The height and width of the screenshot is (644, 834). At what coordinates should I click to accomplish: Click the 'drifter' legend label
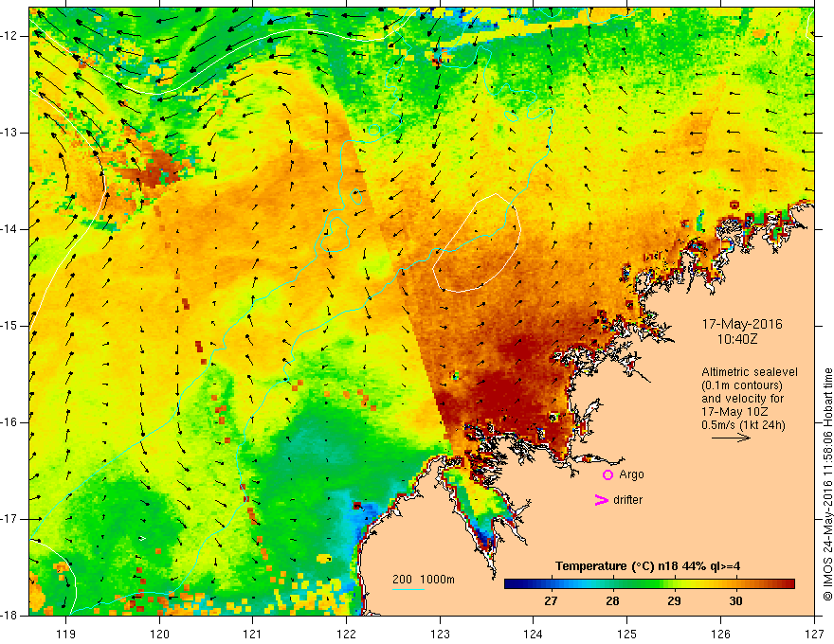click(x=627, y=500)
